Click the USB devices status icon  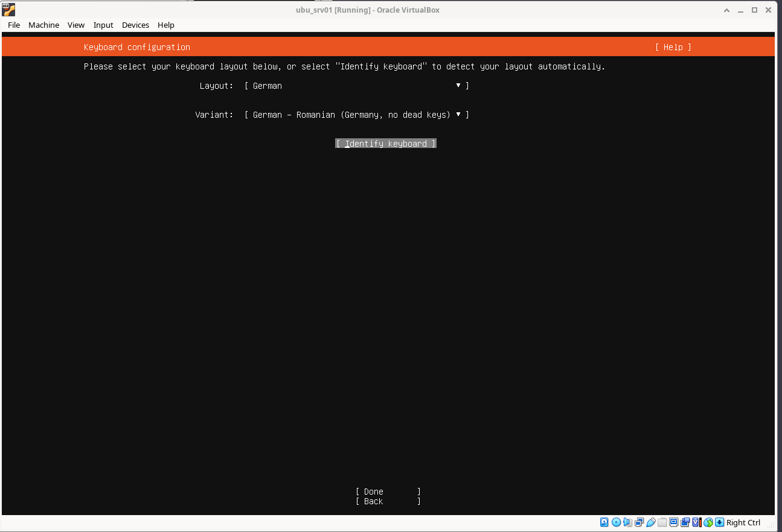tap(650, 522)
